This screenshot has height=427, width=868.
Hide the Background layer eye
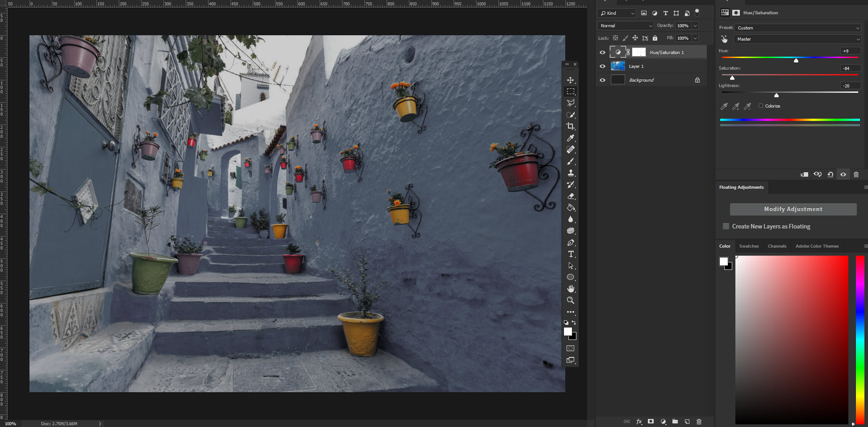[602, 80]
